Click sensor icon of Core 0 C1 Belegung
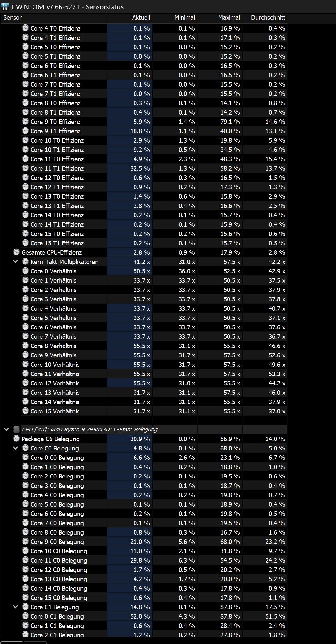The image size is (336, 644). (x=25, y=616)
